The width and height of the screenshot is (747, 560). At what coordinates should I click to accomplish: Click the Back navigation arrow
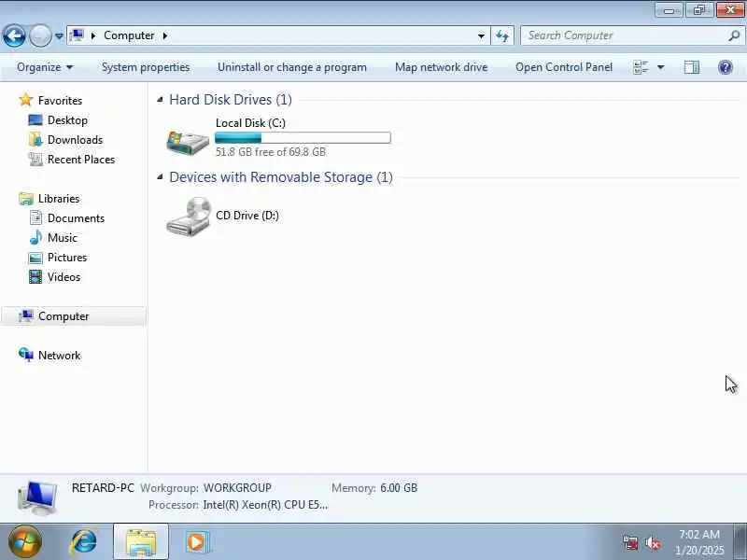point(14,35)
